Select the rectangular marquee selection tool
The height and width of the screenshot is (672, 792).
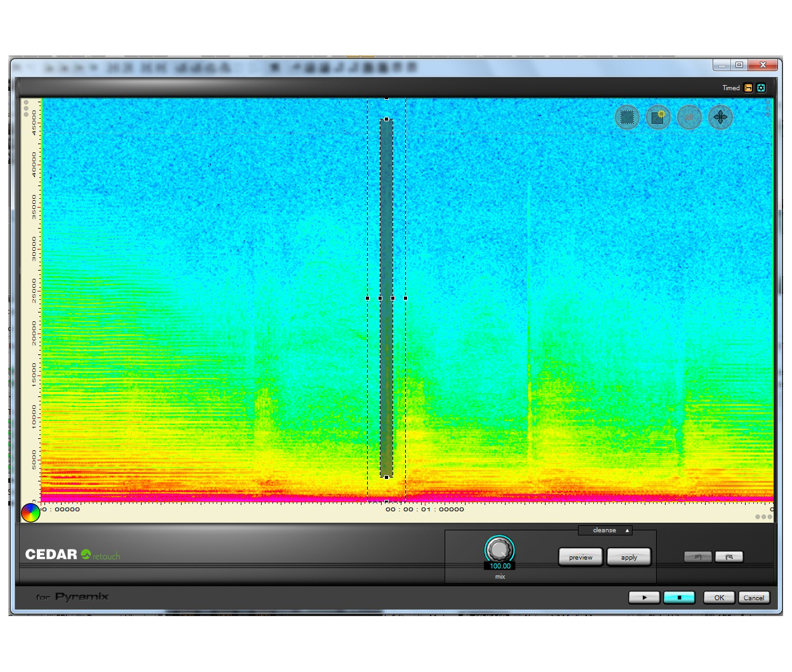click(x=627, y=118)
